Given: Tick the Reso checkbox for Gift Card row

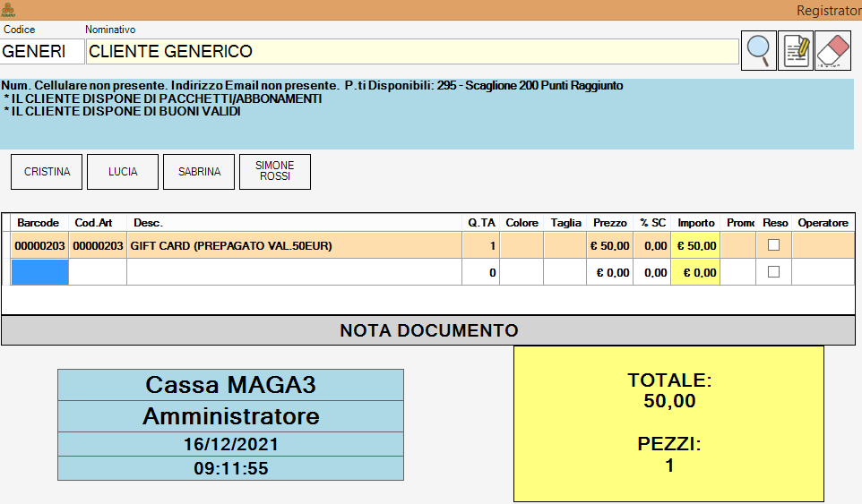Looking at the screenshot, I should [x=774, y=245].
